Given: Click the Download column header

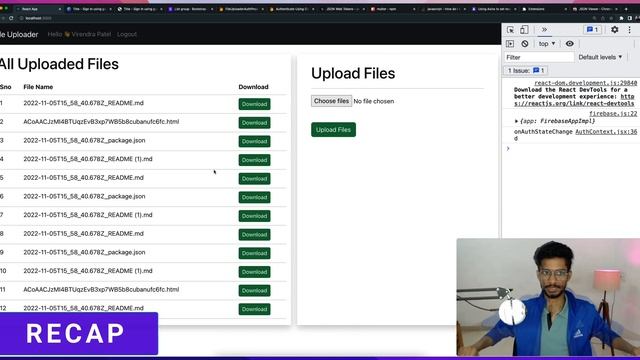Looking at the screenshot, I should click(253, 87).
